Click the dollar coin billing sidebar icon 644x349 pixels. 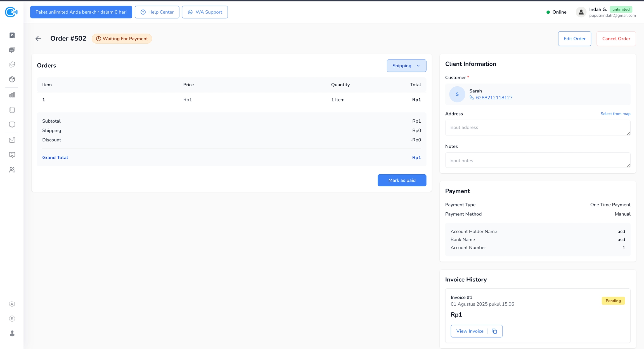(x=12, y=319)
